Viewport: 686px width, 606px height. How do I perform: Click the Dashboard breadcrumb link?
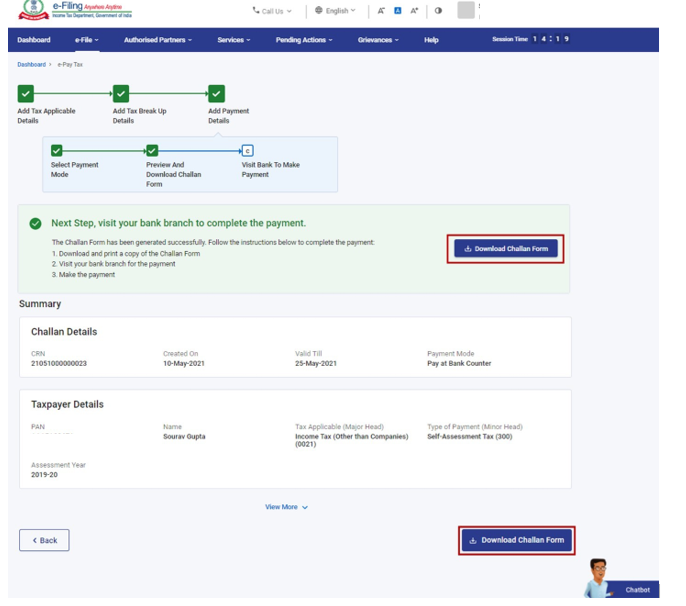31,64
